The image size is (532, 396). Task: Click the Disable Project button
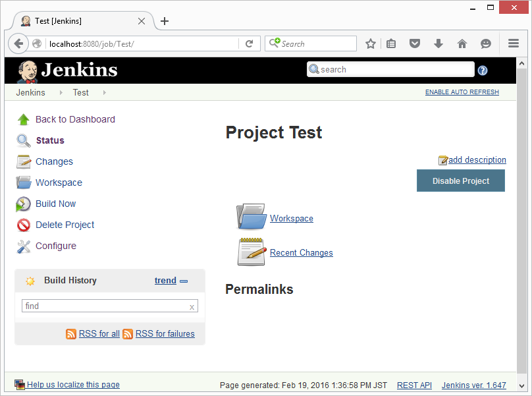pyautogui.click(x=461, y=181)
